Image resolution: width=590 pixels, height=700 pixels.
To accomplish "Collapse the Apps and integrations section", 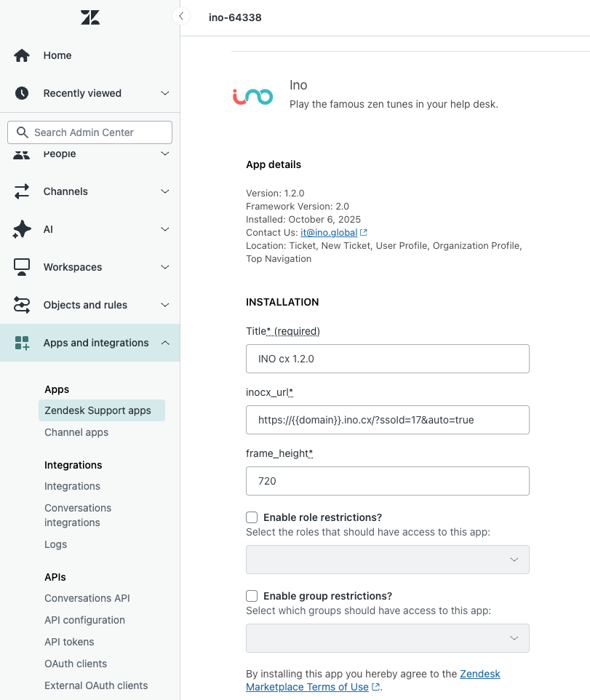I will (x=165, y=343).
